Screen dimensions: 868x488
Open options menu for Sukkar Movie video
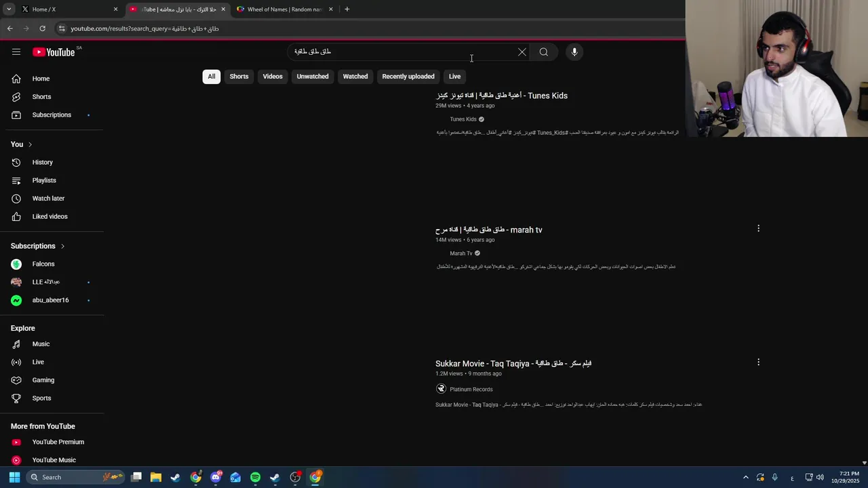point(758,362)
